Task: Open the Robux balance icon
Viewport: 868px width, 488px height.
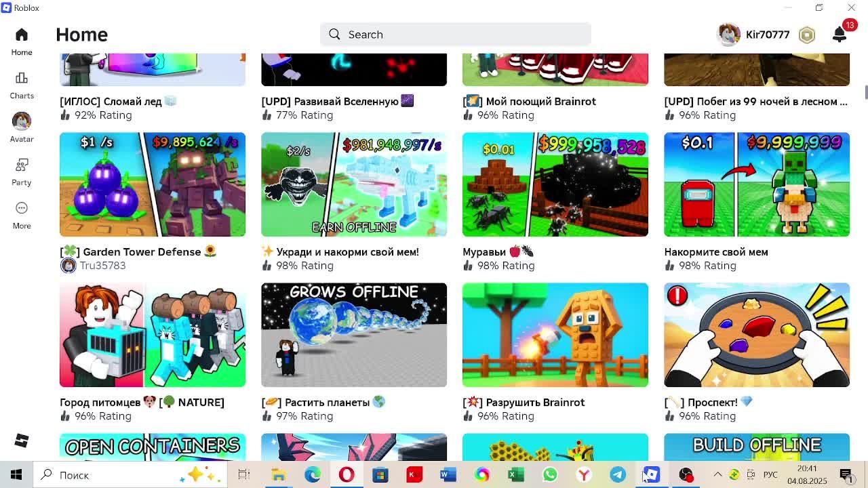Action: point(806,35)
